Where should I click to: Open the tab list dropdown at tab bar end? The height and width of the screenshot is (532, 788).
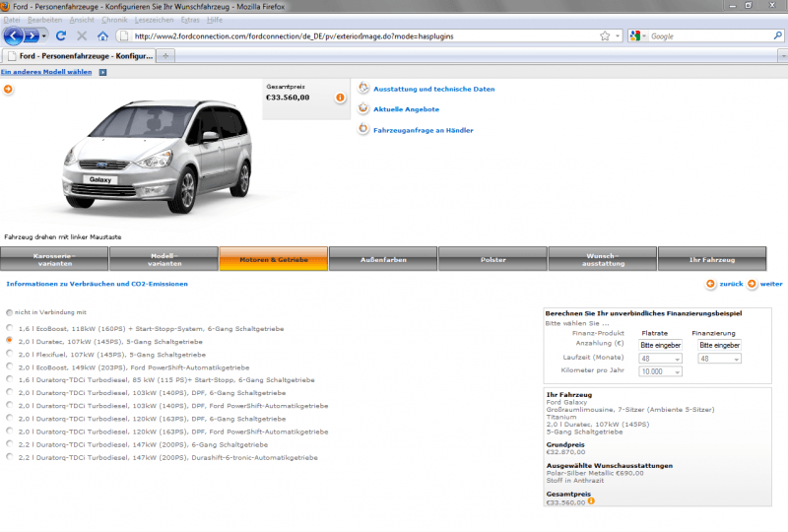[783, 56]
